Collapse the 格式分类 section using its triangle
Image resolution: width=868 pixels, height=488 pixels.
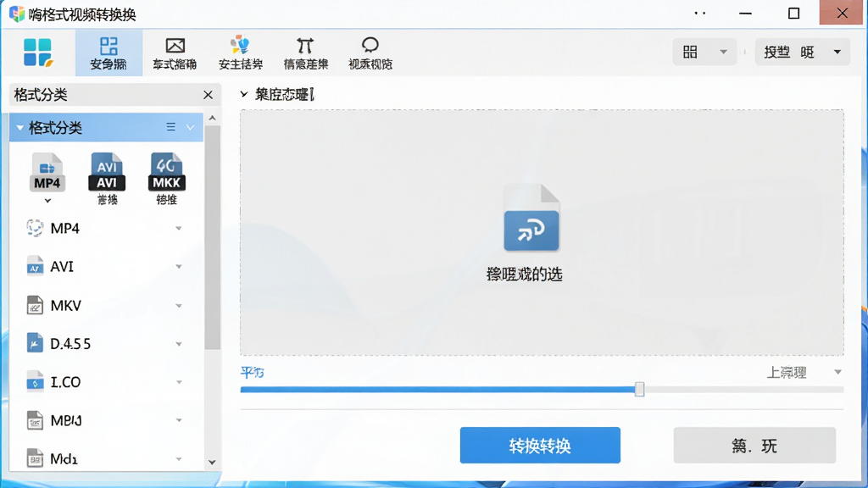tap(20, 128)
